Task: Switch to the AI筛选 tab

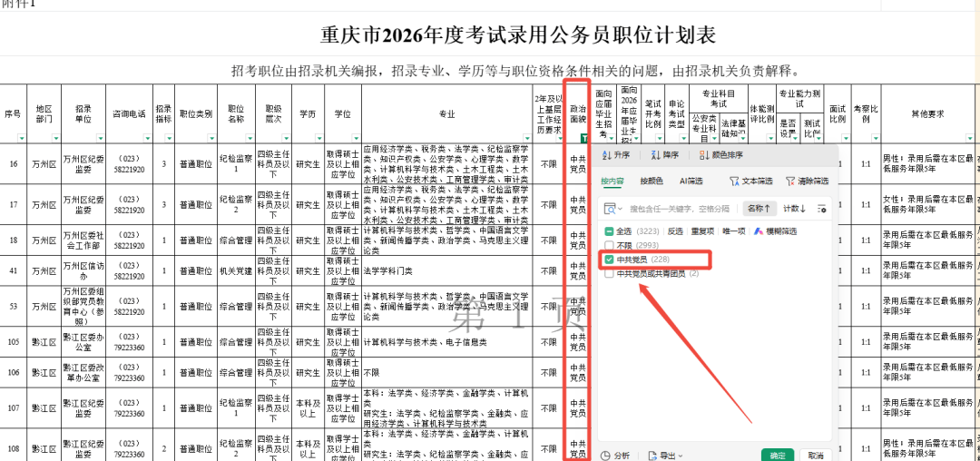Action: 691,181
